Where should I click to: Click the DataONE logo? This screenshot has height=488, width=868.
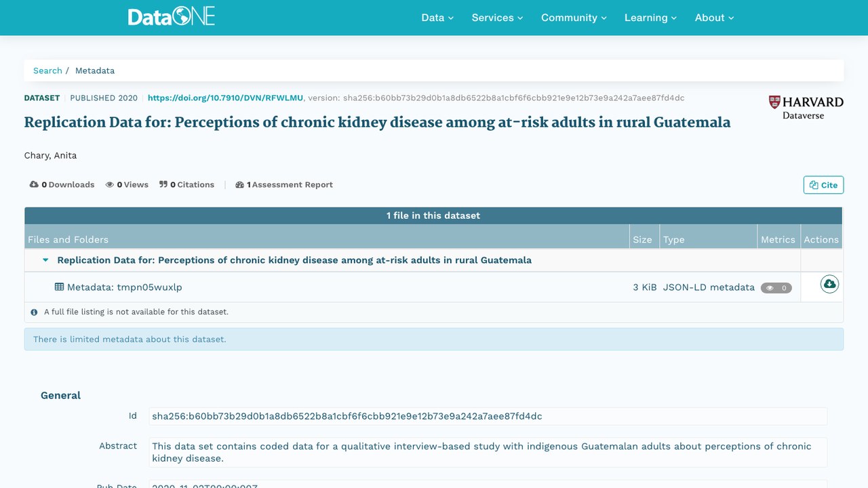pos(172,17)
